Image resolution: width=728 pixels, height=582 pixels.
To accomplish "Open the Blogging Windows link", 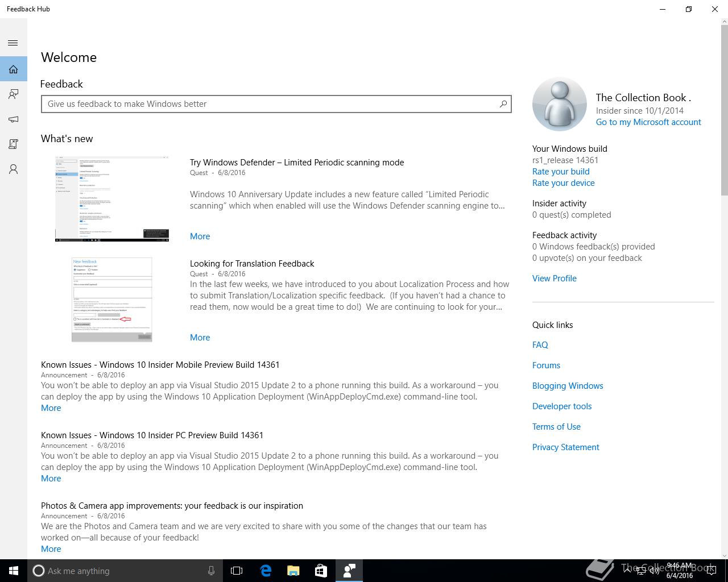I will point(568,386).
